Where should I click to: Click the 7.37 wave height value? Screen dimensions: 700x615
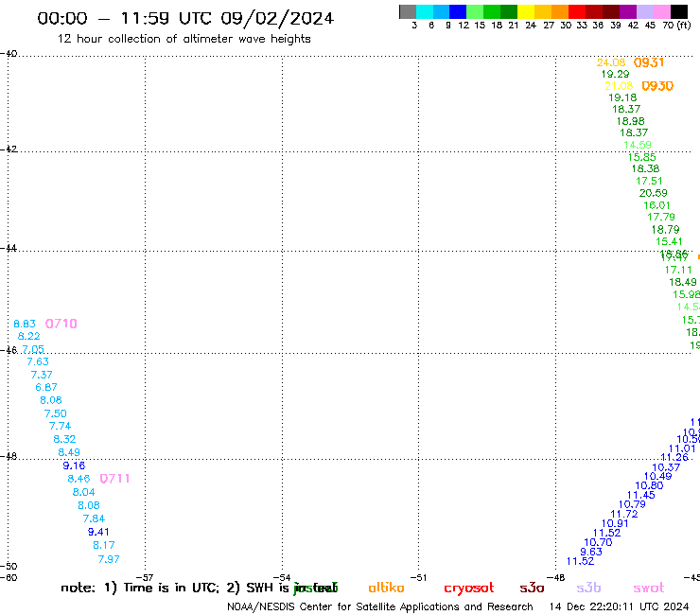[x=42, y=375]
